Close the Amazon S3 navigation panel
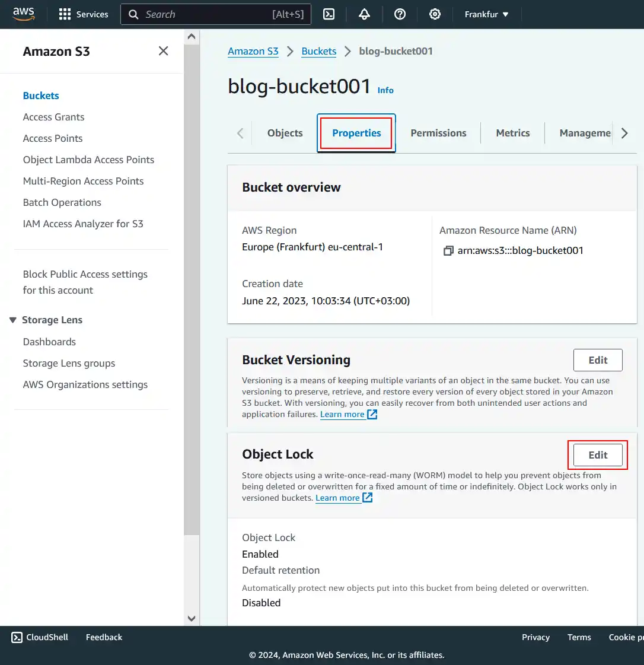This screenshot has height=665, width=644. [x=163, y=51]
